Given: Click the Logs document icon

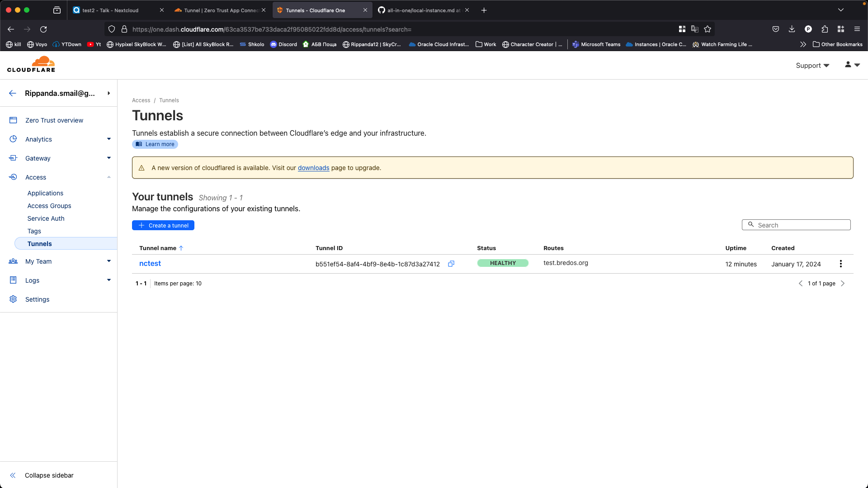Looking at the screenshot, I should point(13,280).
